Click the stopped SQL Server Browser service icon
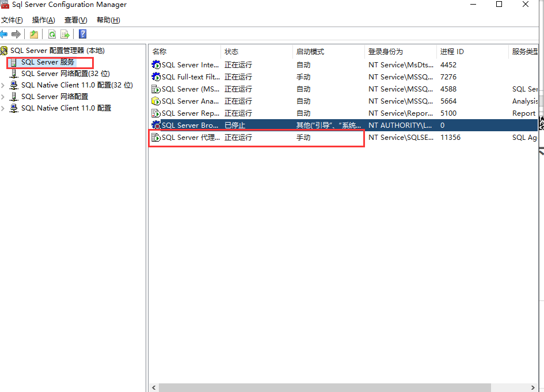 (x=157, y=125)
